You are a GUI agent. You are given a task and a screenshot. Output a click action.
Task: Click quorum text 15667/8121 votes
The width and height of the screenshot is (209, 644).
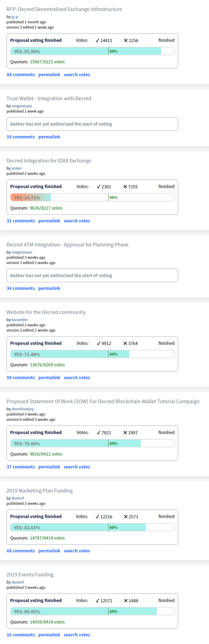point(47,62)
